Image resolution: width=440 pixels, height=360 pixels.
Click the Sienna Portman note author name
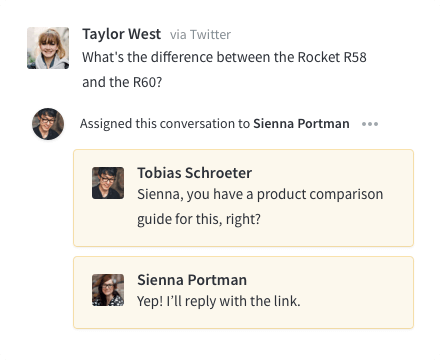pos(192,280)
